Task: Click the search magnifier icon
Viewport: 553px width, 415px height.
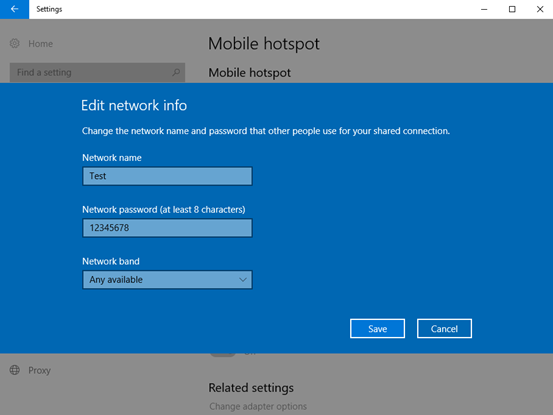Action: (176, 73)
